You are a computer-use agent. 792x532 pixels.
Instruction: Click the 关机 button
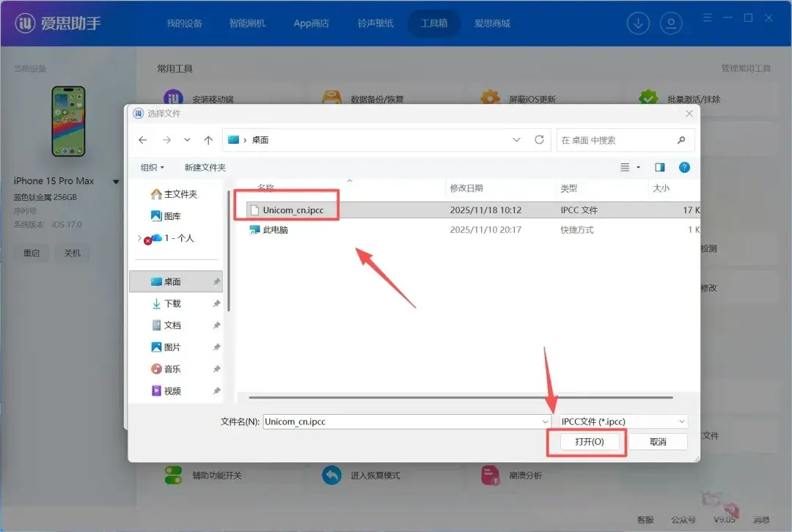pos(72,253)
